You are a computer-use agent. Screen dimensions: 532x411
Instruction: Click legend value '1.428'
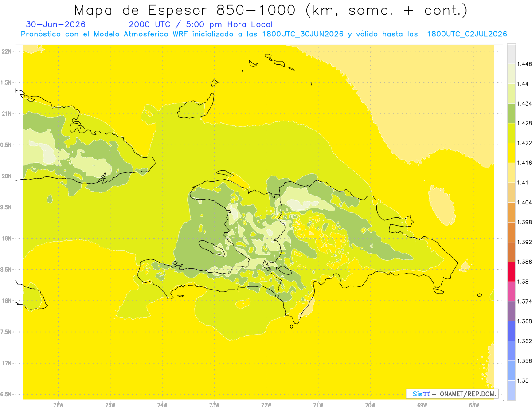point(524,123)
